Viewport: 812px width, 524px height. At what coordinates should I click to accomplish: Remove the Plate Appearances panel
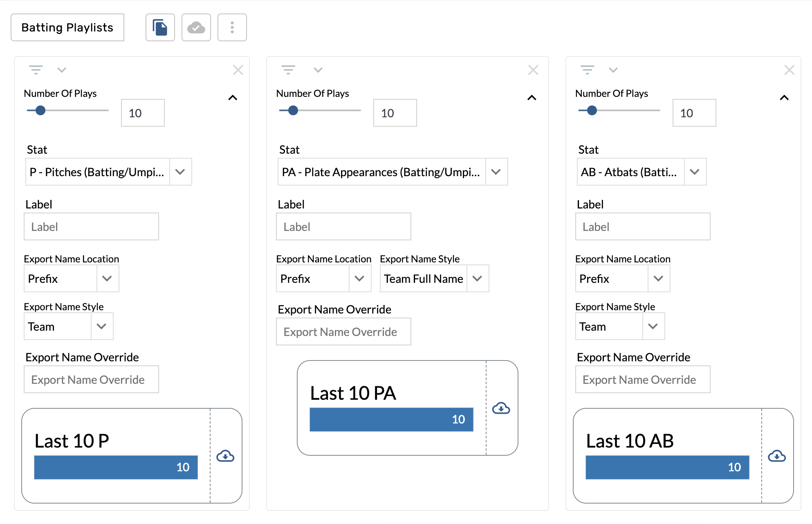tap(533, 70)
